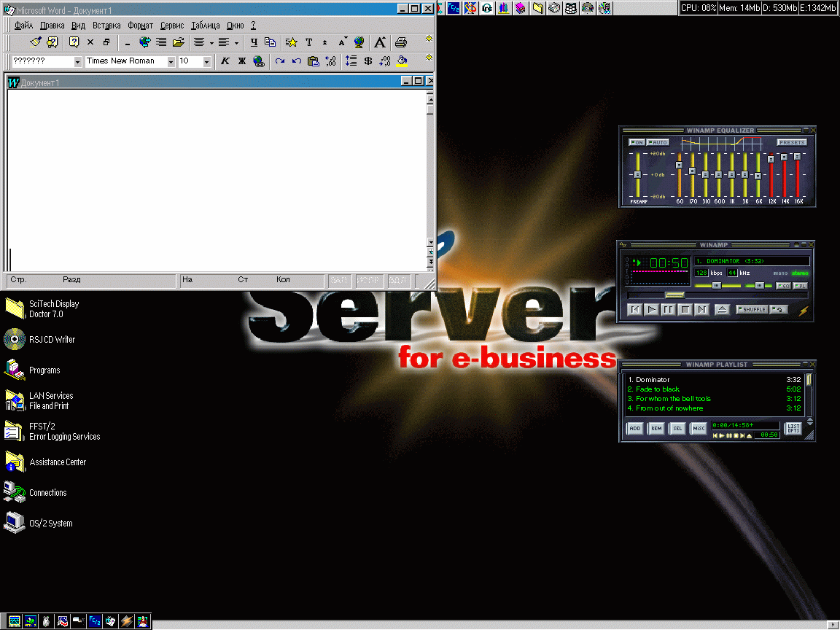Toggle the PL playlist button in Winamp
840x630 pixels.
(801, 286)
